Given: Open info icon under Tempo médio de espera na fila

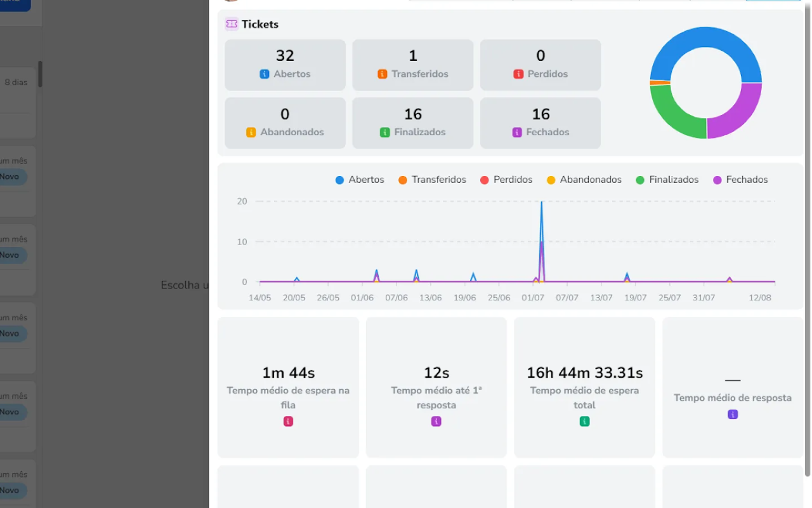Looking at the screenshot, I should 288,421.
